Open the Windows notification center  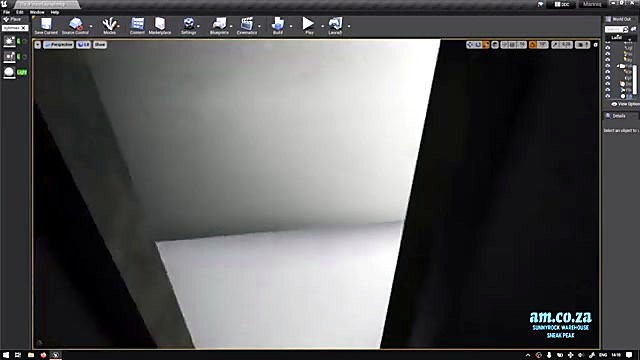629,355
